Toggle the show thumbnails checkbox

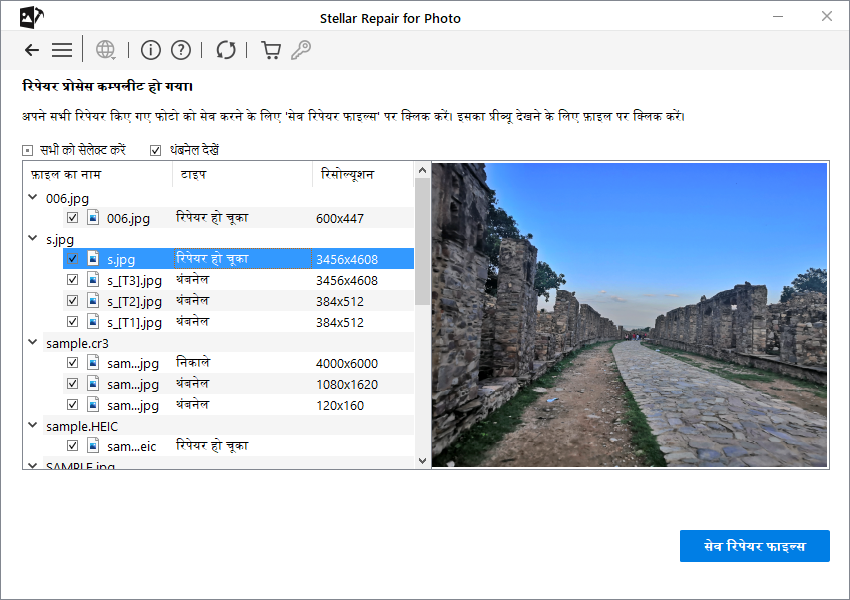tap(156, 151)
